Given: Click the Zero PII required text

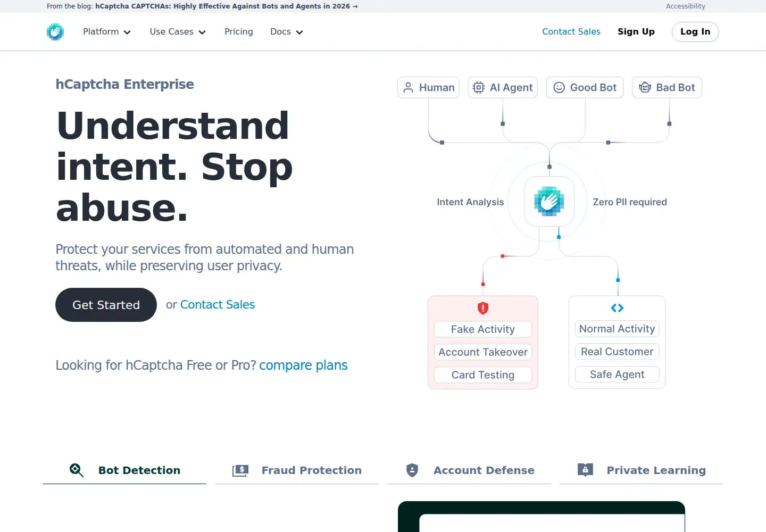Looking at the screenshot, I should tap(630, 202).
